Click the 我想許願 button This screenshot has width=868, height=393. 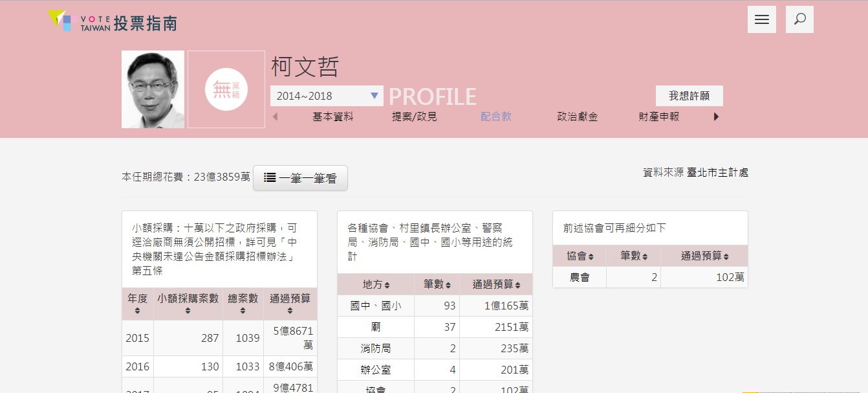[689, 96]
